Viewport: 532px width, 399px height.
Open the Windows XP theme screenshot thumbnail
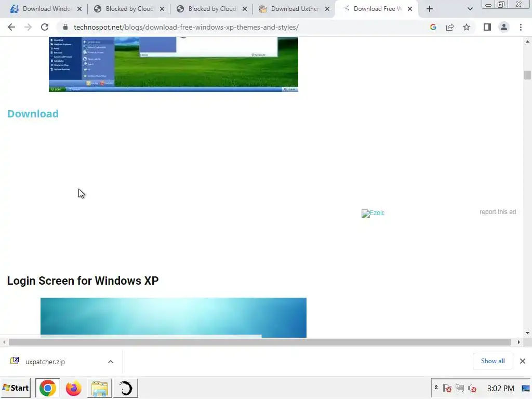[174, 64]
